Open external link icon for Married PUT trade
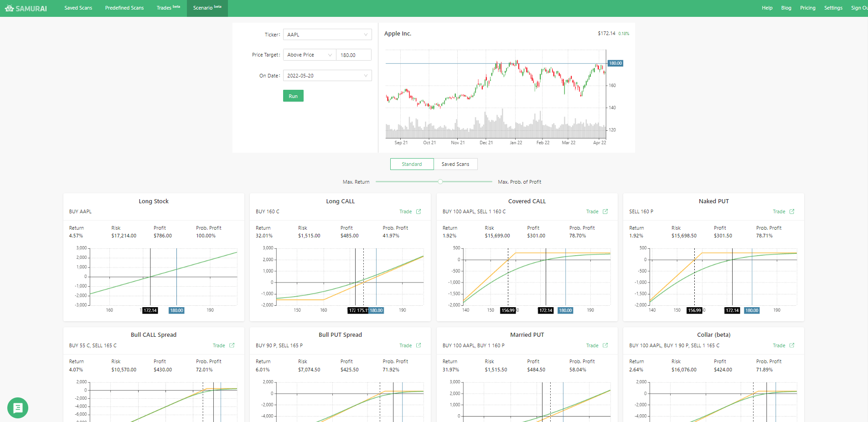The image size is (868, 422). pos(605,345)
